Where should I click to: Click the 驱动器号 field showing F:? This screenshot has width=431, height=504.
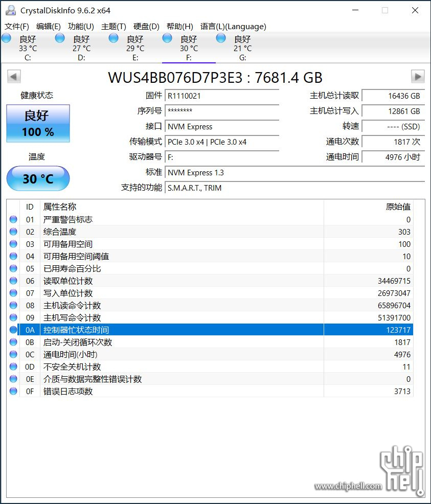[222, 157]
